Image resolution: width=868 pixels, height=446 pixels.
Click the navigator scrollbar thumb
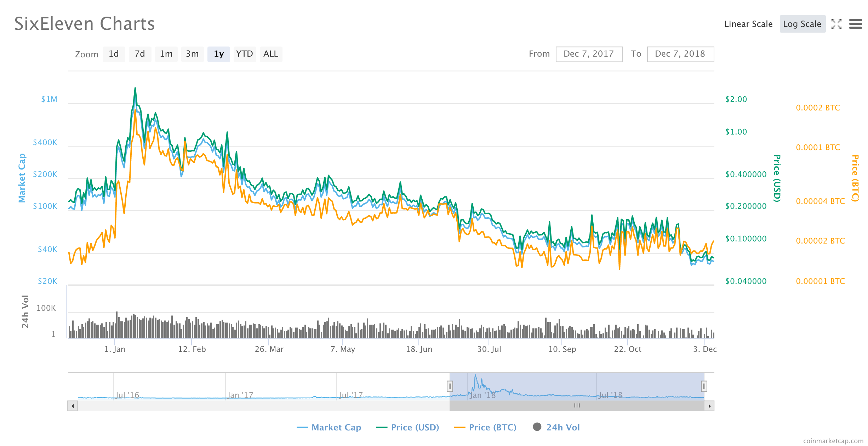pyautogui.click(x=577, y=406)
